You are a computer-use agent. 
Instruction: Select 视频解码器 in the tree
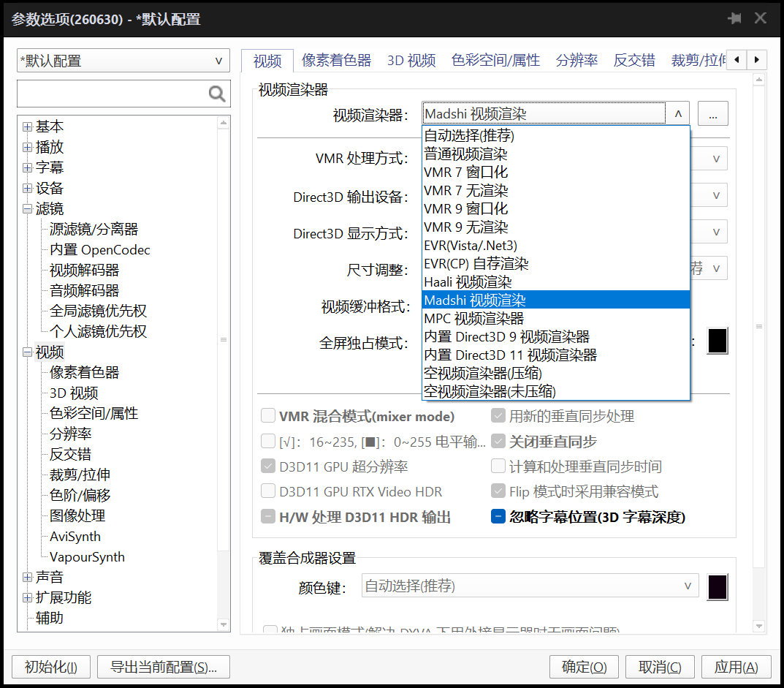(x=84, y=271)
